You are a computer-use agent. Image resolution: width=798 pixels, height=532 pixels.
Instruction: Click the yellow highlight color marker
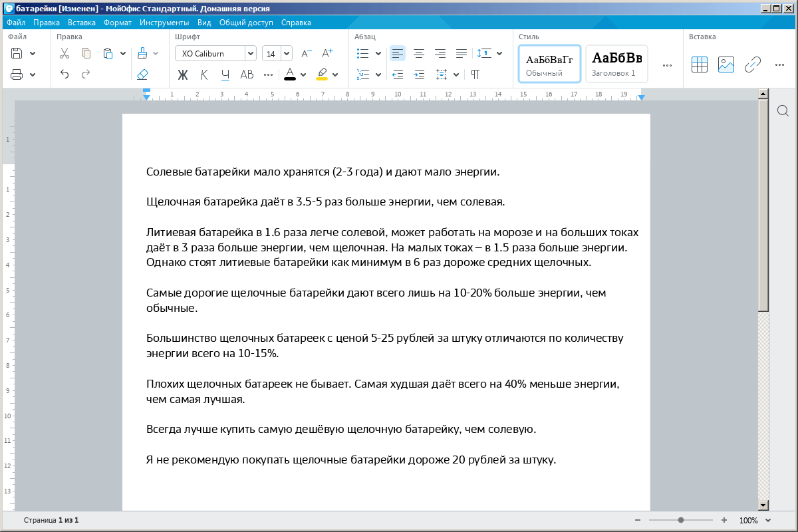(322, 74)
